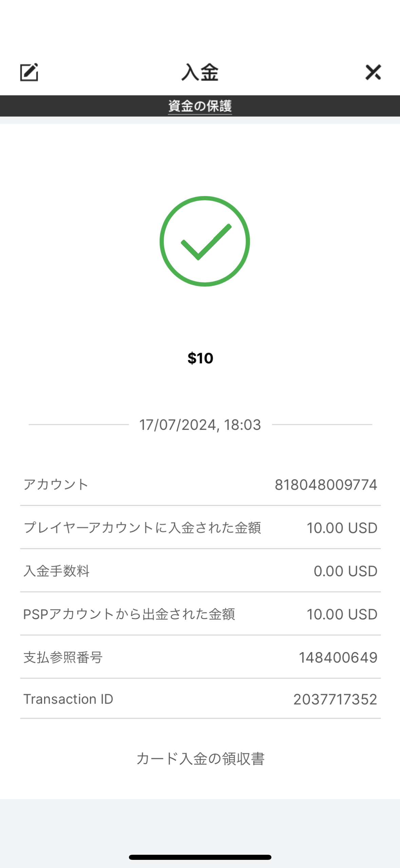
Task: Tap the 入金手数料 fee label
Action: point(56,571)
